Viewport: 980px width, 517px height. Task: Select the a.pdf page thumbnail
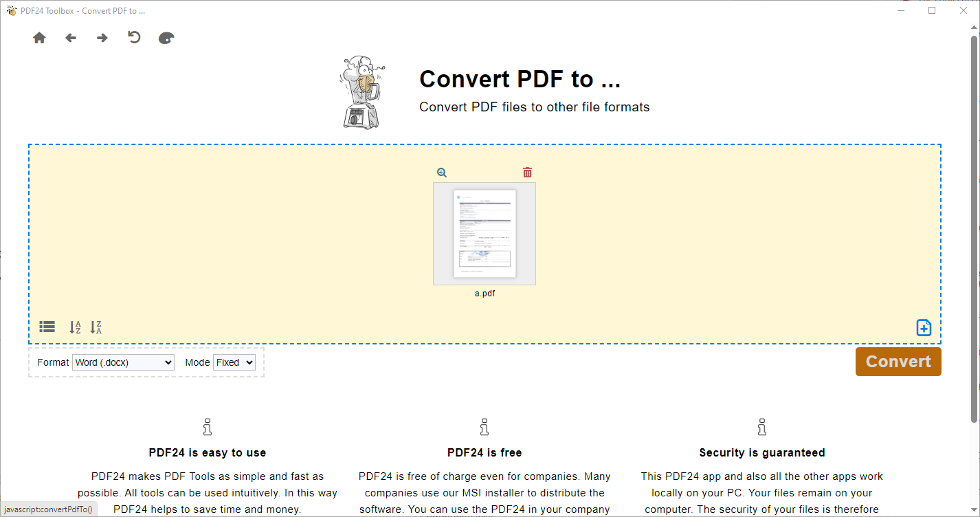[485, 234]
